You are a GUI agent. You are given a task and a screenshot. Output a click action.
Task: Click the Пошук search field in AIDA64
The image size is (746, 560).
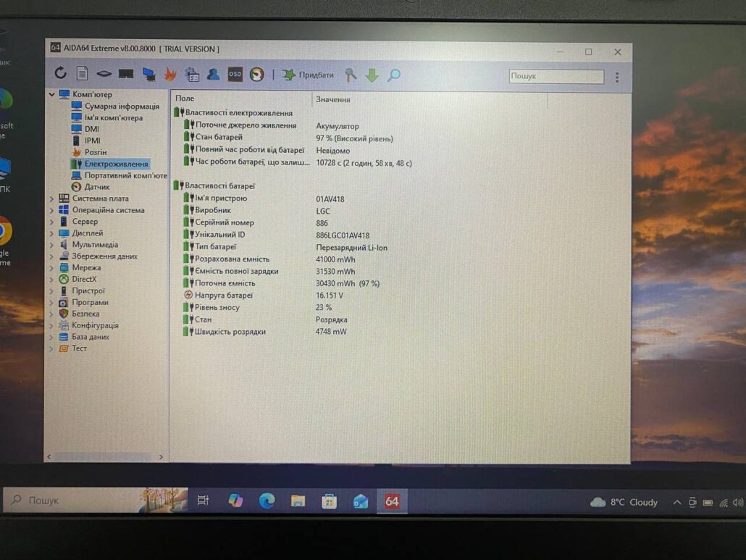point(556,76)
